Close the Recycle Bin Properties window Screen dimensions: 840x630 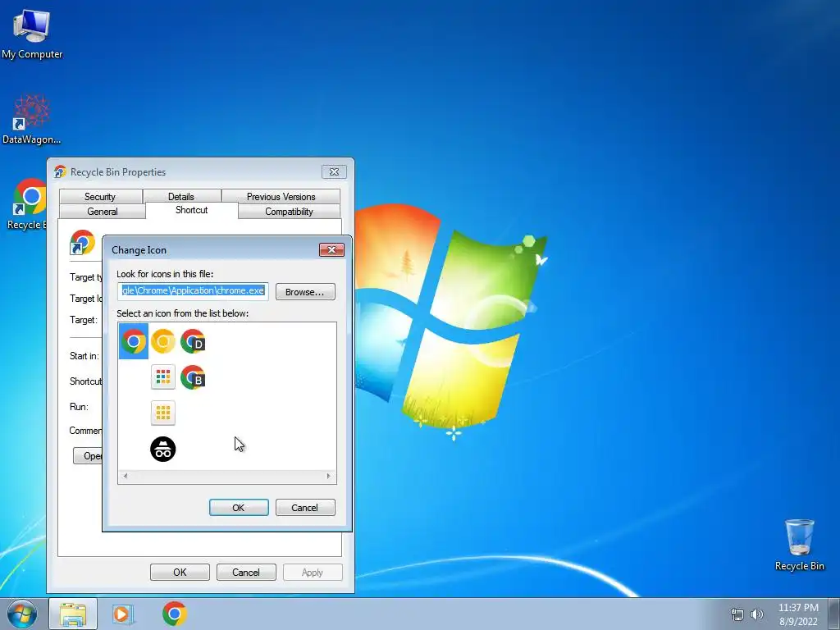335,172
